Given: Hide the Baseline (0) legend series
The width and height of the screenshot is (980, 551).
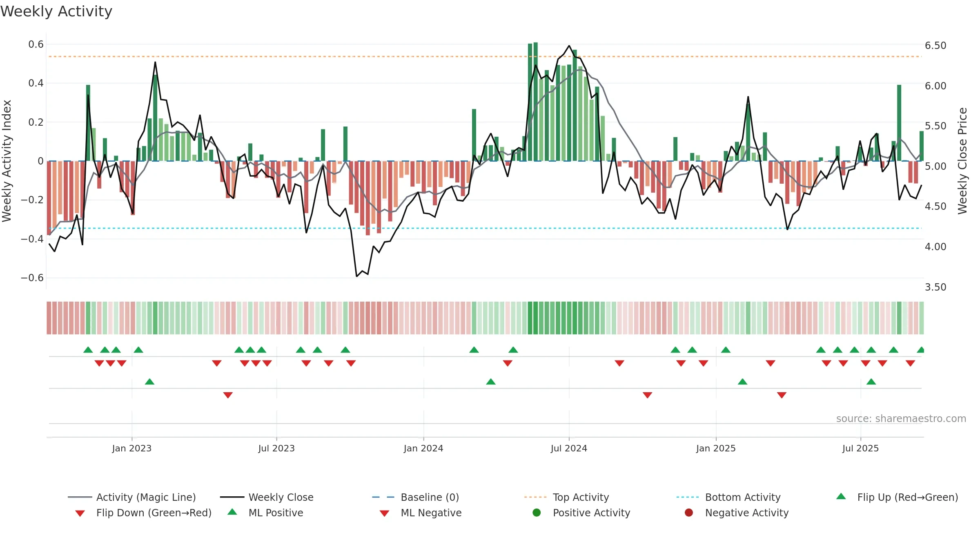Looking at the screenshot, I should pyautogui.click(x=416, y=497).
